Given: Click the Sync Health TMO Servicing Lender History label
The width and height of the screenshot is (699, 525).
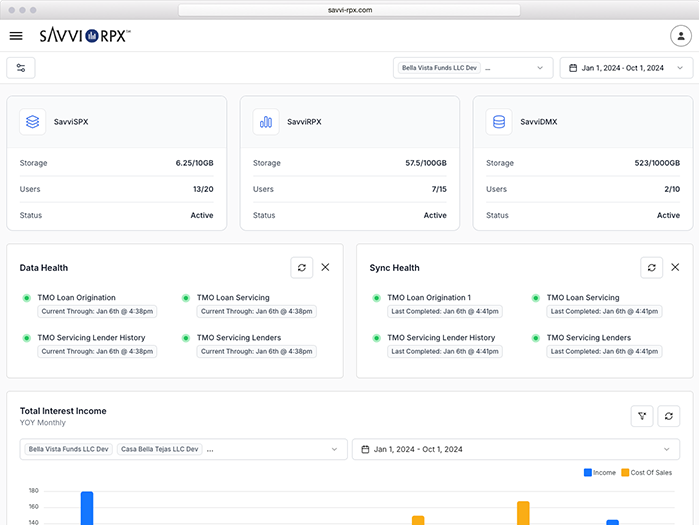Looking at the screenshot, I should point(441,338).
